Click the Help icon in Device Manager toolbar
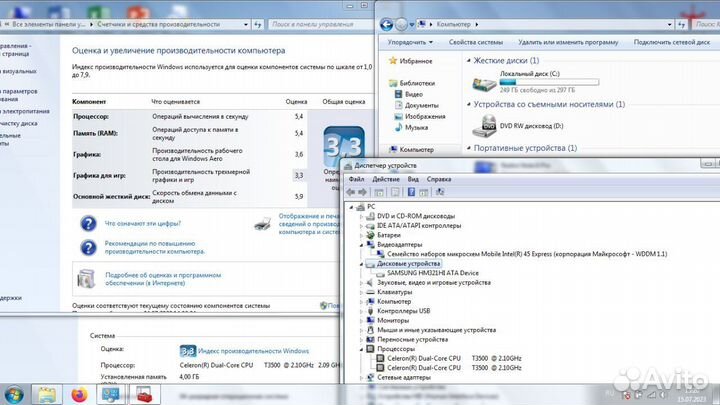The image size is (720, 405). point(411,192)
